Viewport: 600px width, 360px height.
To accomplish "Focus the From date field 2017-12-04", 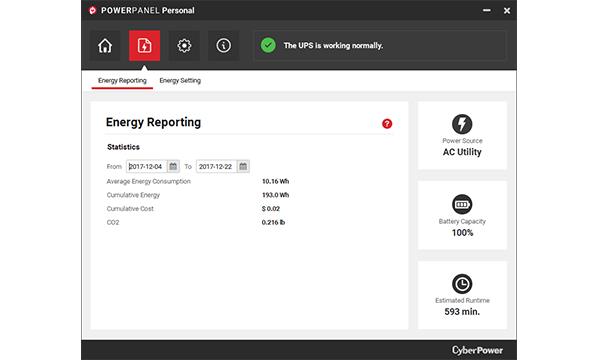I will 147,166.
